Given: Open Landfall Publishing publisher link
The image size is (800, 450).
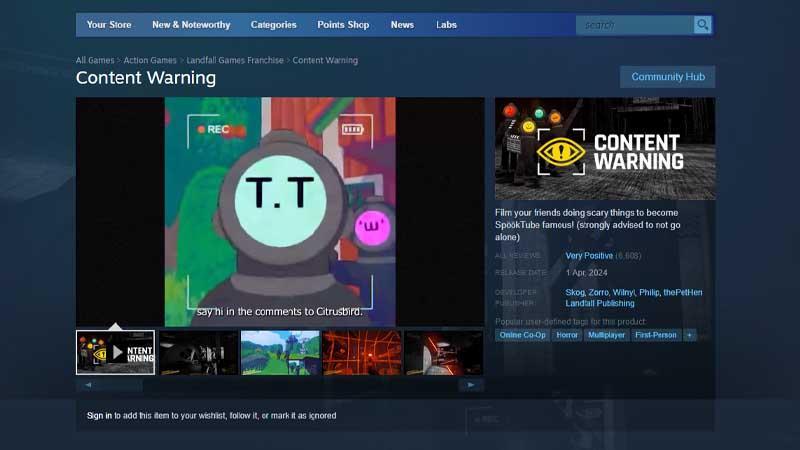Looking at the screenshot, I should tap(600, 303).
